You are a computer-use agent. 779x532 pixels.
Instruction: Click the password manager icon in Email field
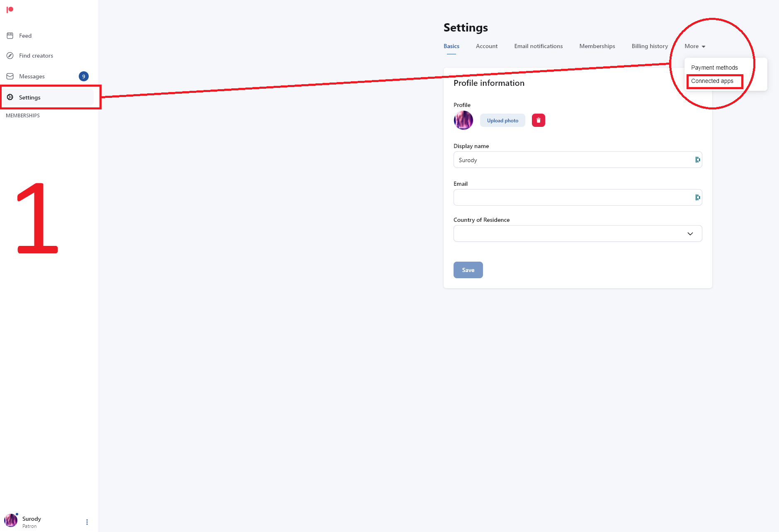click(697, 197)
